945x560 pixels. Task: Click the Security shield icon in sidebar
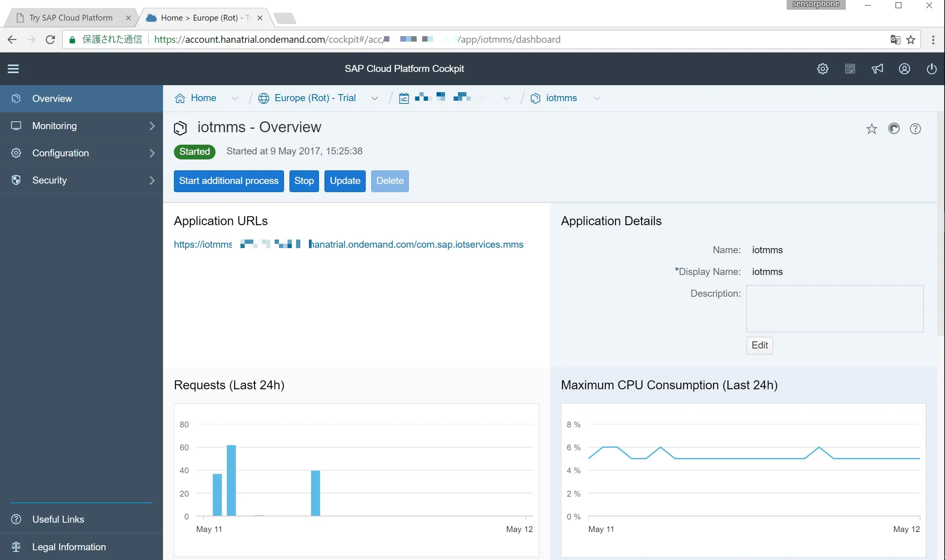[x=16, y=180]
